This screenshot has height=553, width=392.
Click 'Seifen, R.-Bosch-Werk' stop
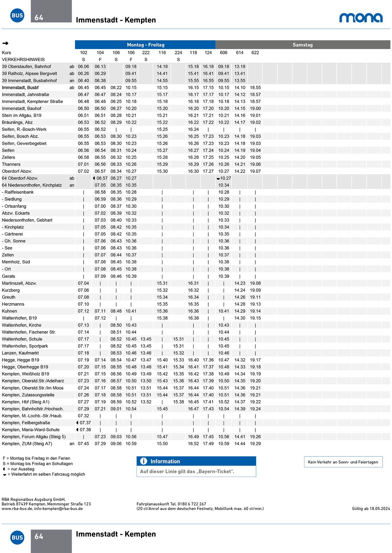point(24,129)
